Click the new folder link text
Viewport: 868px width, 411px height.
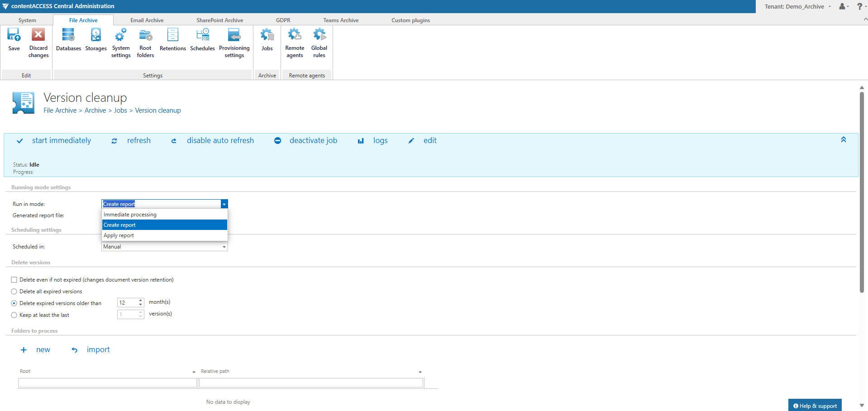click(x=43, y=350)
